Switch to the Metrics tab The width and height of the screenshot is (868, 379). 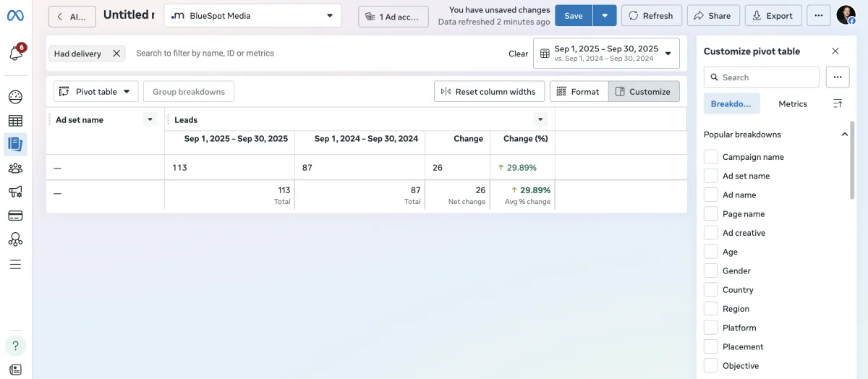(793, 104)
